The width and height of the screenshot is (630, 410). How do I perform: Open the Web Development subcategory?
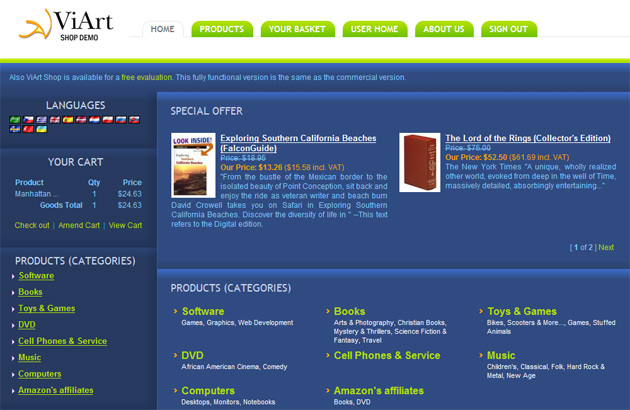coord(266,323)
